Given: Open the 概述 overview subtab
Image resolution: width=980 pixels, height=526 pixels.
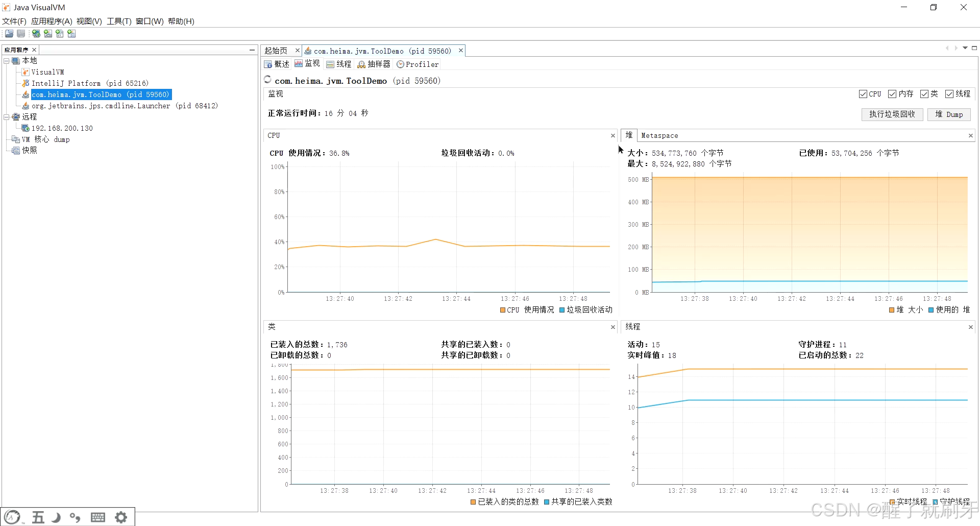Looking at the screenshot, I should pos(277,64).
